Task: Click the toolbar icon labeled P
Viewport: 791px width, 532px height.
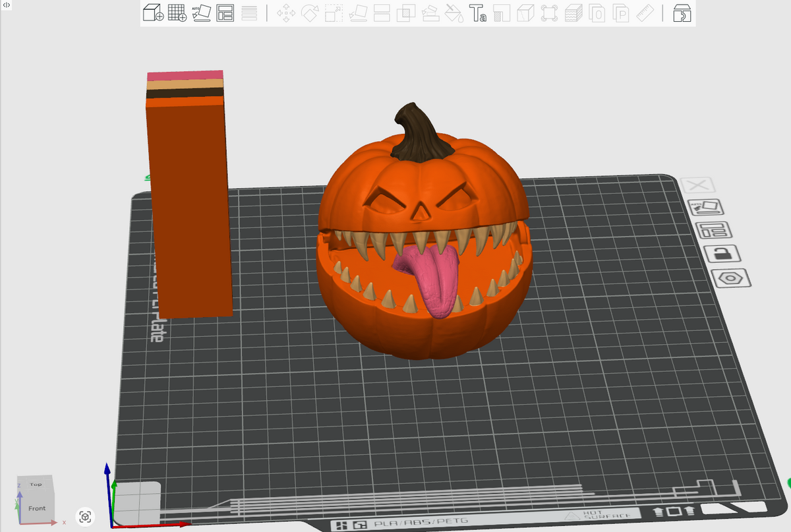Action: [x=621, y=13]
